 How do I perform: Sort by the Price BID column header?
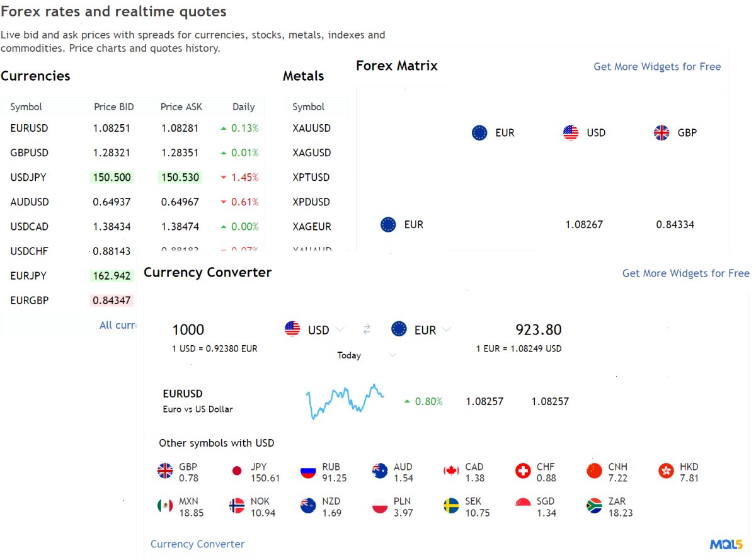[x=114, y=107]
